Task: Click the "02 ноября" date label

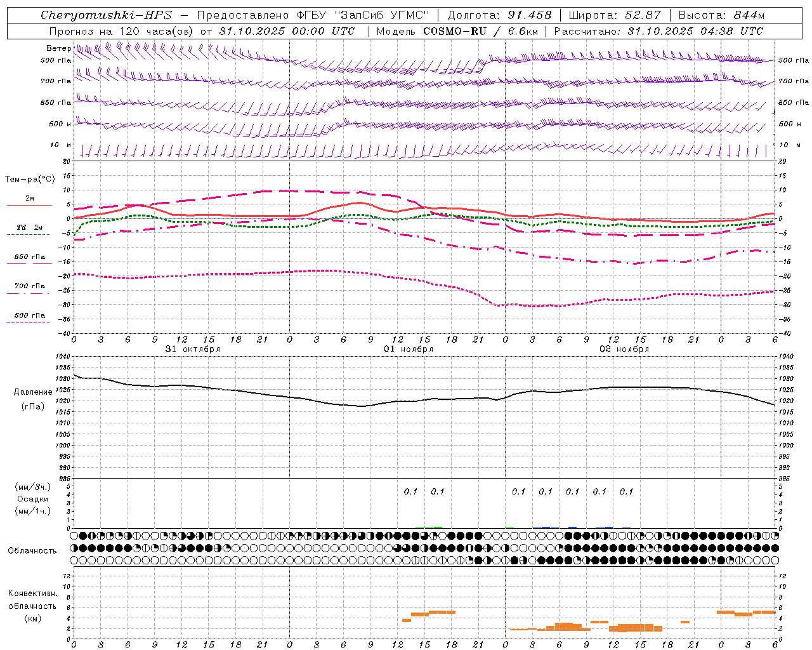Action: (x=624, y=349)
